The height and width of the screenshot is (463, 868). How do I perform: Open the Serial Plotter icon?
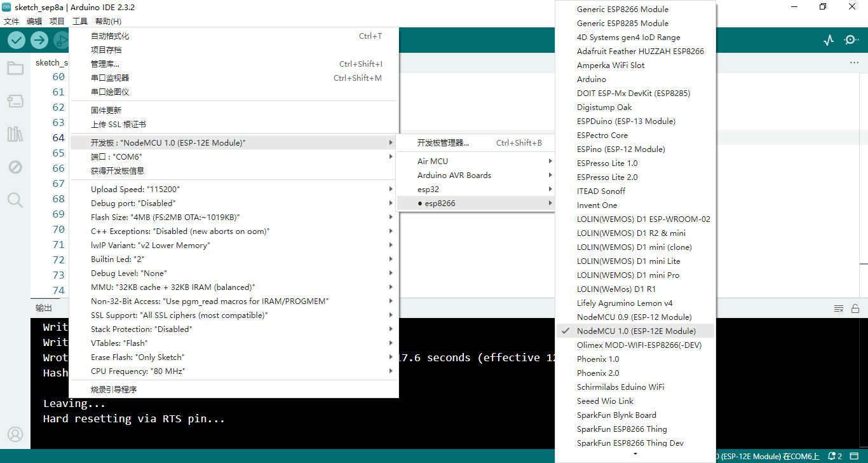coord(828,40)
